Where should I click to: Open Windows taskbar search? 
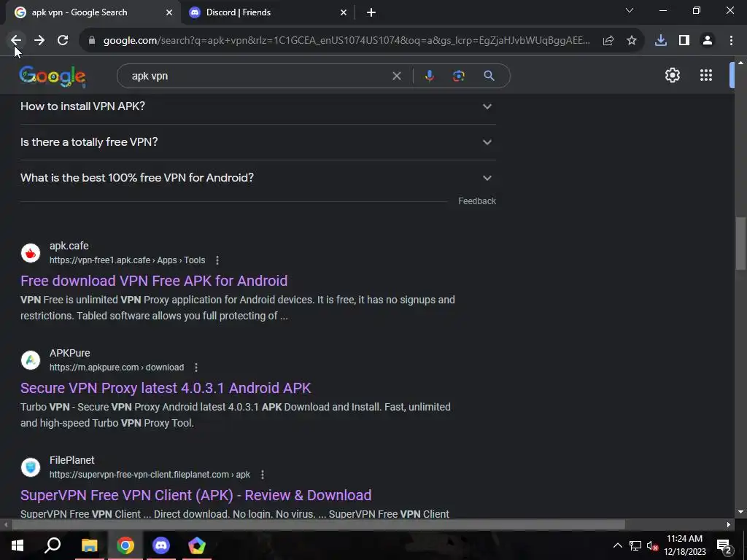[x=53, y=545]
